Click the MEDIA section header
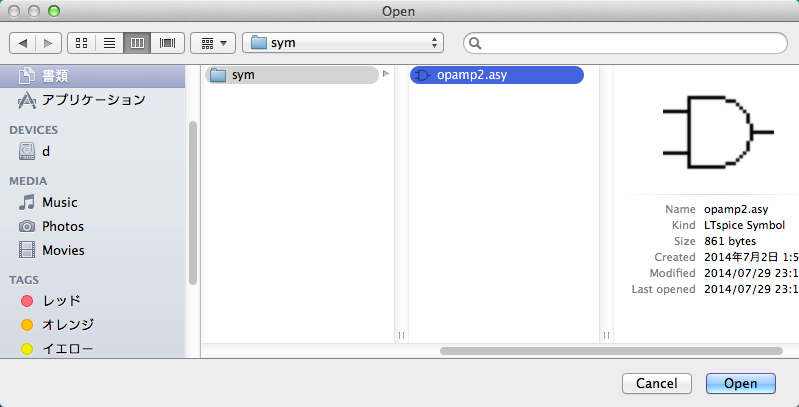 28,181
